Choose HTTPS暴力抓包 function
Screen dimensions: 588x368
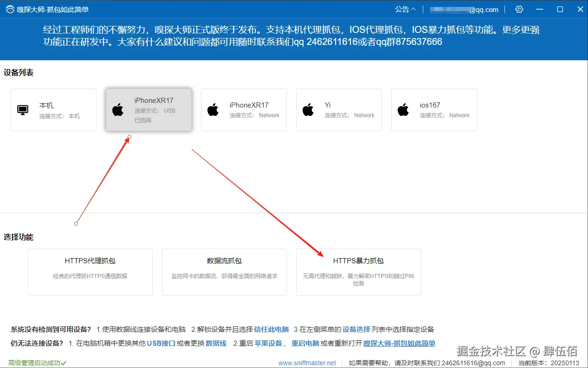click(x=358, y=272)
